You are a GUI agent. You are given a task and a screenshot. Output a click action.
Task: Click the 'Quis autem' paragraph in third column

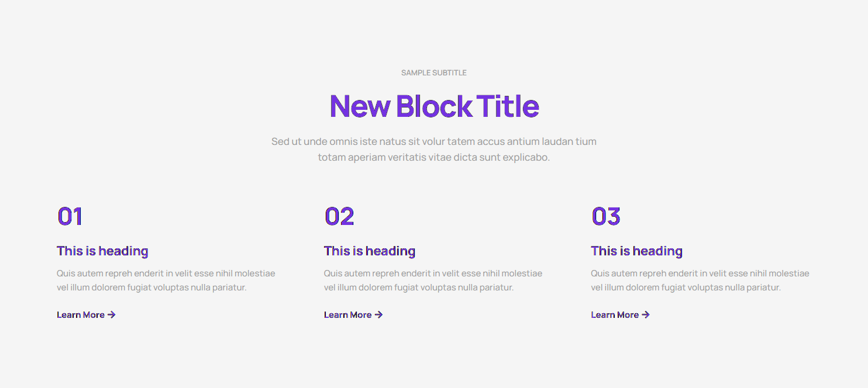click(x=700, y=273)
